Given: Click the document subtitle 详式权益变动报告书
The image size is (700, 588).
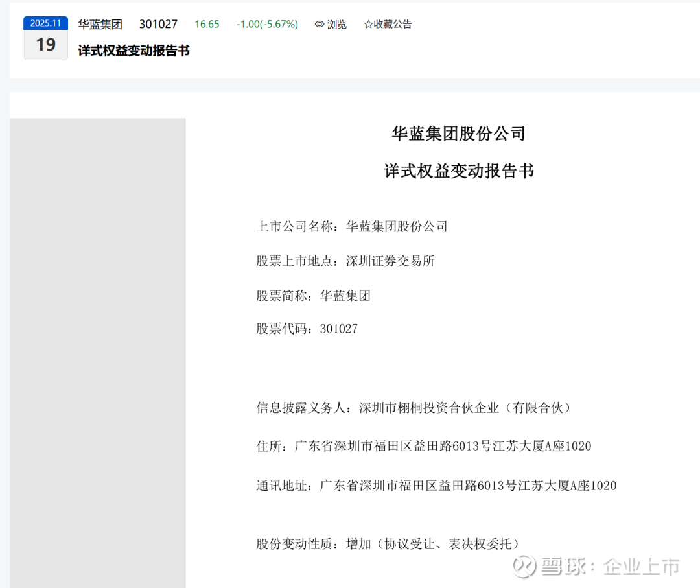Looking at the screenshot, I should click(459, 171).
